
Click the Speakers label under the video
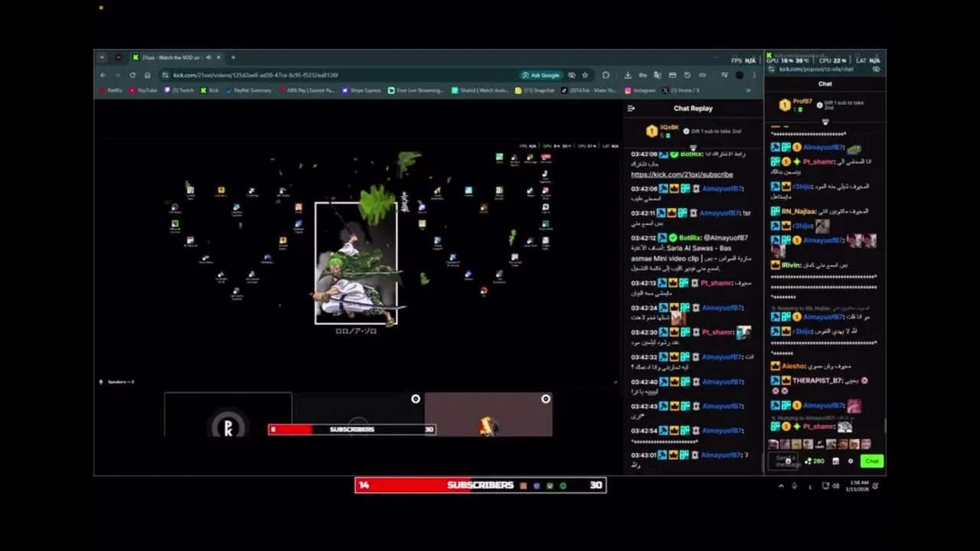120,382
